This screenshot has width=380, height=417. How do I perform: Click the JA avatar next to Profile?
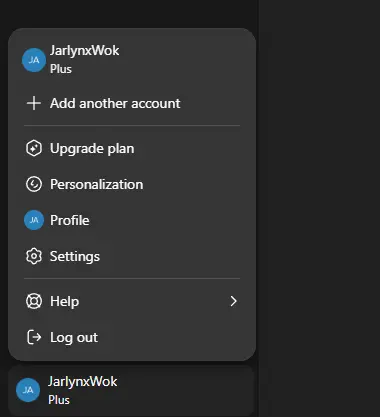[x=34, y=220]
